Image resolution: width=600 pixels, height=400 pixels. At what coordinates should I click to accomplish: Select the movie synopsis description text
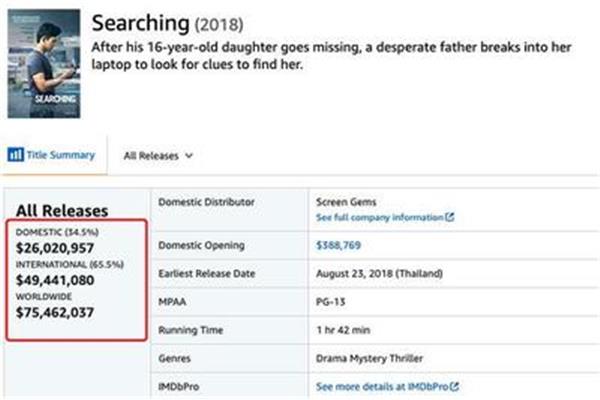(x=331, y=56)
